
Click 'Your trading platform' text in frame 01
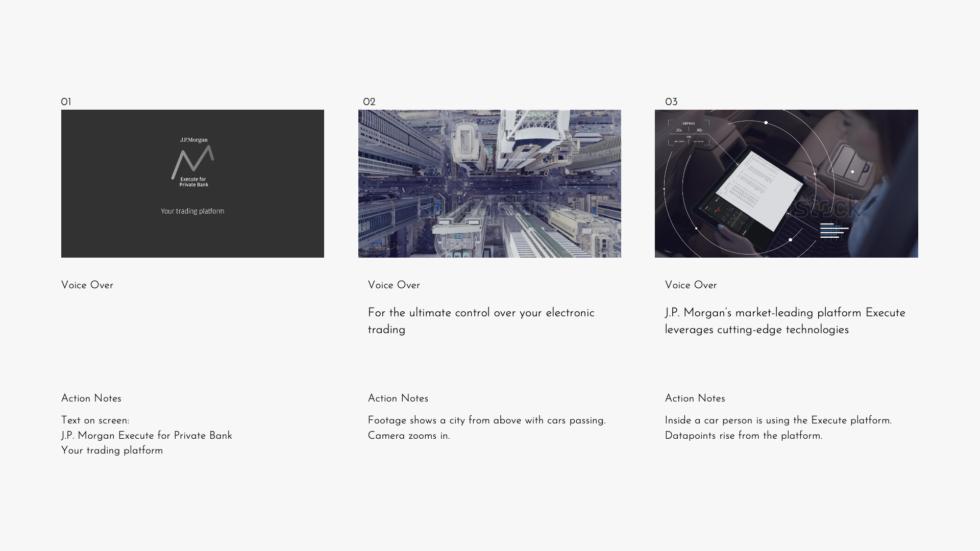pyautogui.click(x=192, y=211)
